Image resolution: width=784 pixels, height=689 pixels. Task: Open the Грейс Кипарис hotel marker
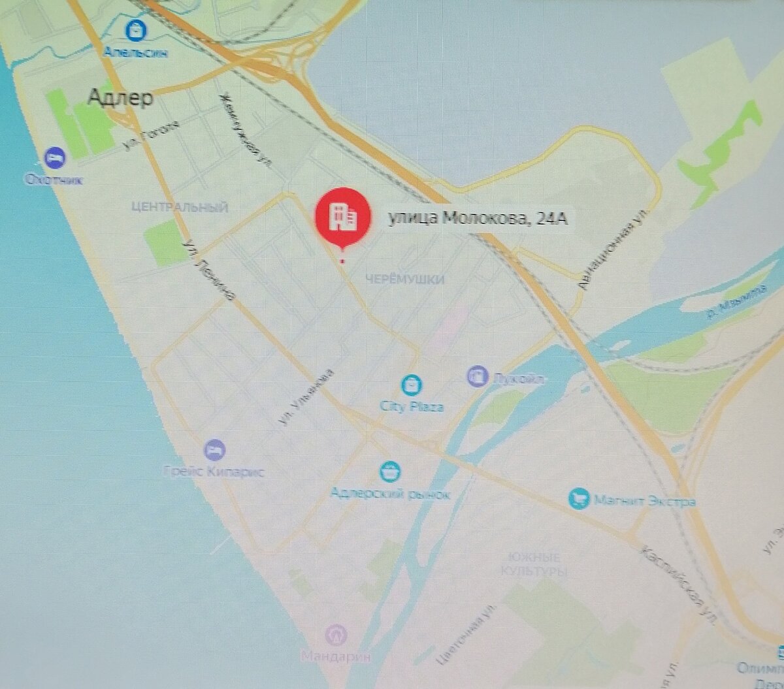pyautogui.click(x=214, y=449)
